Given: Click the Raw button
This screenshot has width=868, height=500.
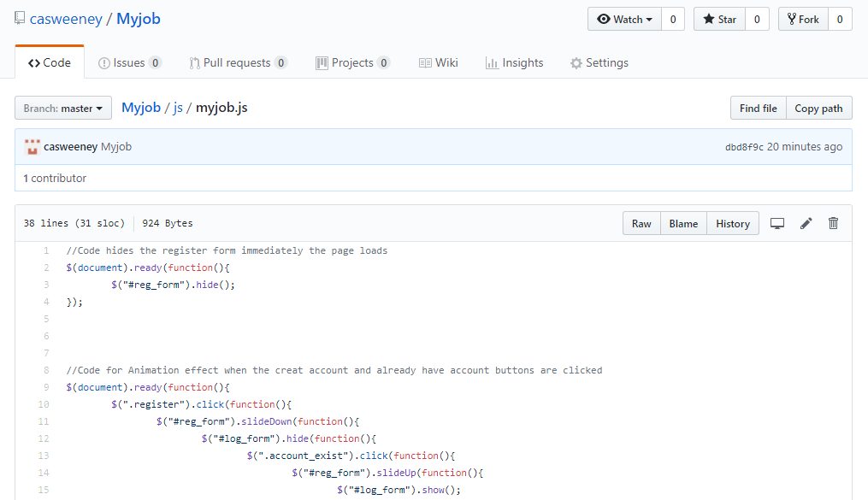Looking at the screenshot, I should (x=641, y=224).
